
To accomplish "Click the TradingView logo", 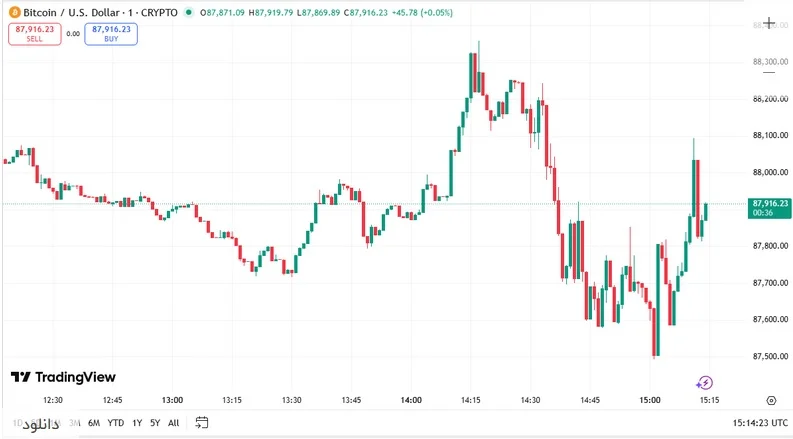I will 63,377.
